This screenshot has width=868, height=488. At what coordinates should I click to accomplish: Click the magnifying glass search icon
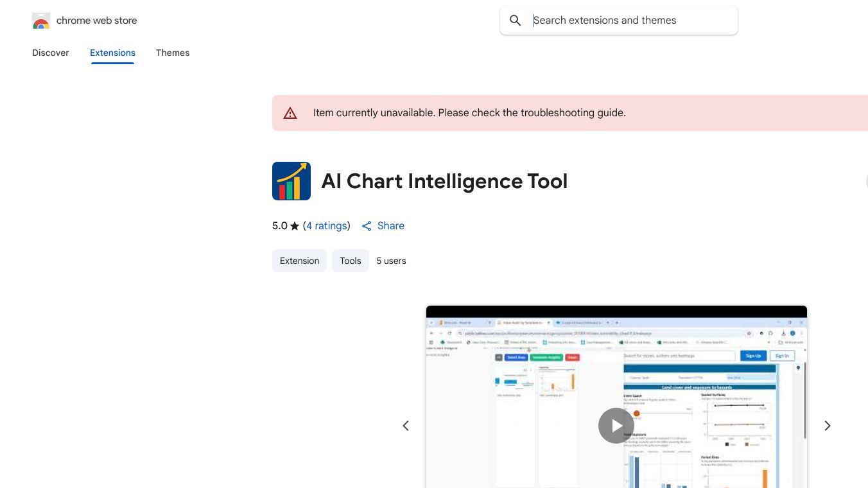click(515, 21)
